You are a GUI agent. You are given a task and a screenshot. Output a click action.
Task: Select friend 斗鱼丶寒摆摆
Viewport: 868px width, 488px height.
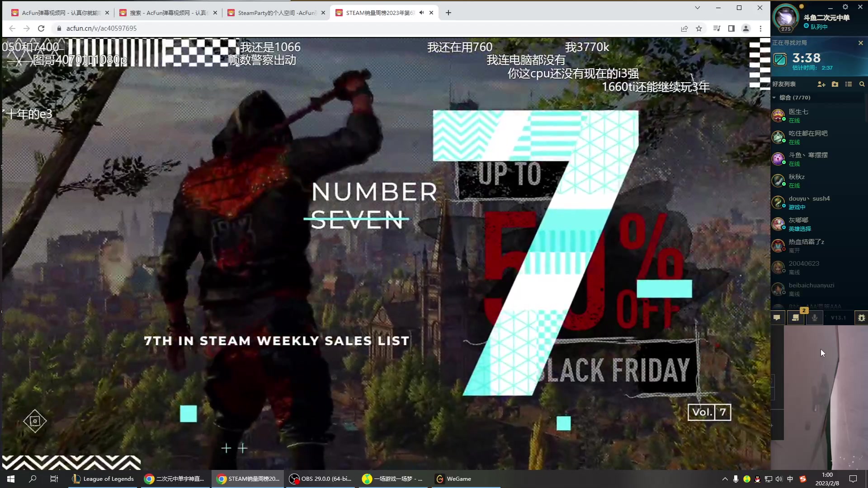[x=817, y=159]
